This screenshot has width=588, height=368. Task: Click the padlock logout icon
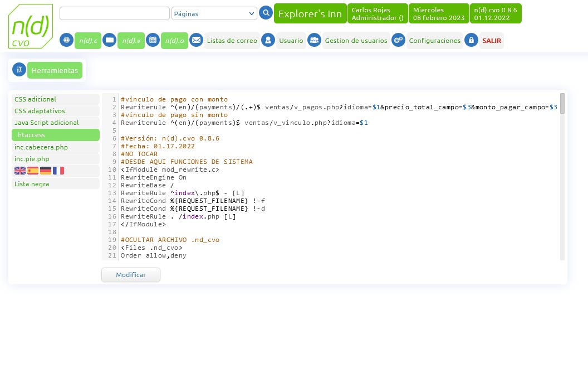(472, 40)
